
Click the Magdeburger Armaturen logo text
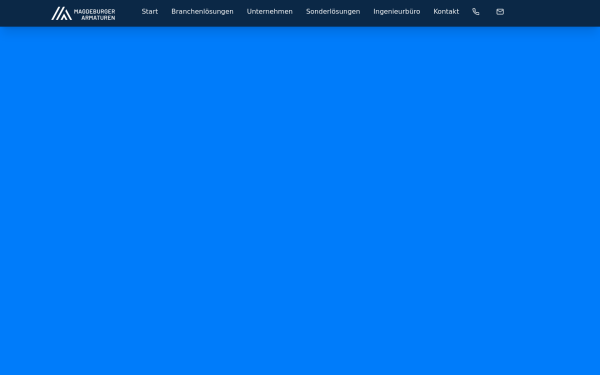pyautogui.click(x=94, y=14)
